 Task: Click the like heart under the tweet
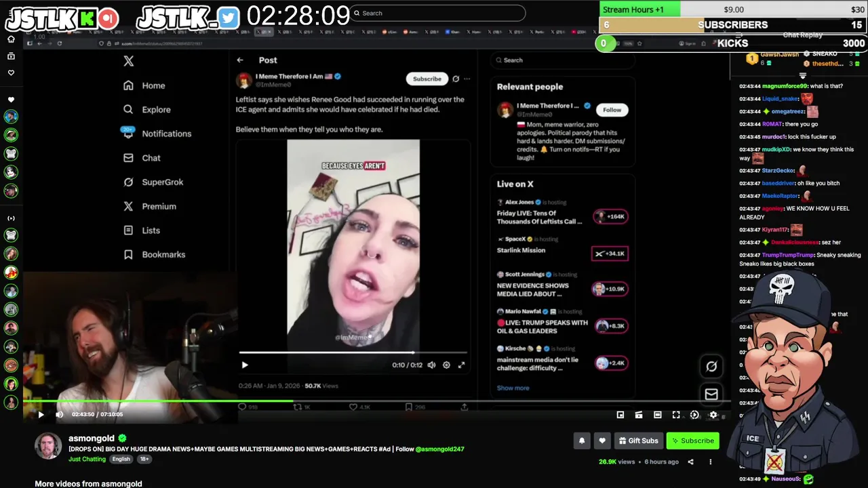tap(353, 407)
